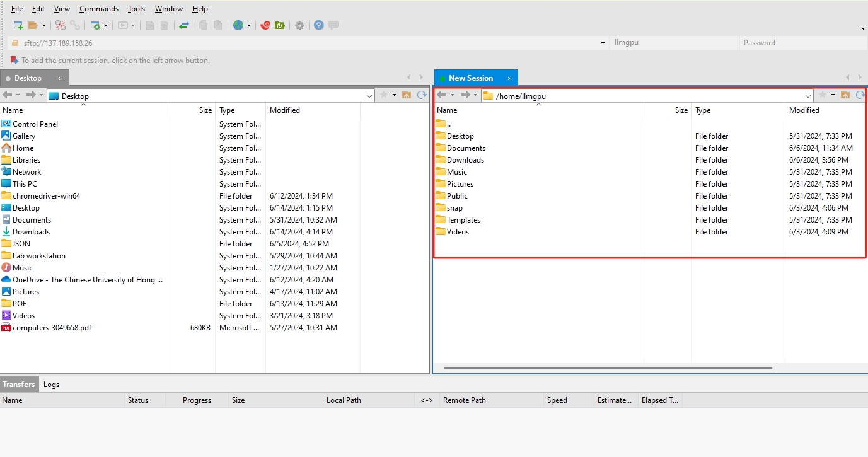The width and height of the screenshot is (868, 457).
Task: Open the back navigation history dropdown arrow
Action: point(17,95)
